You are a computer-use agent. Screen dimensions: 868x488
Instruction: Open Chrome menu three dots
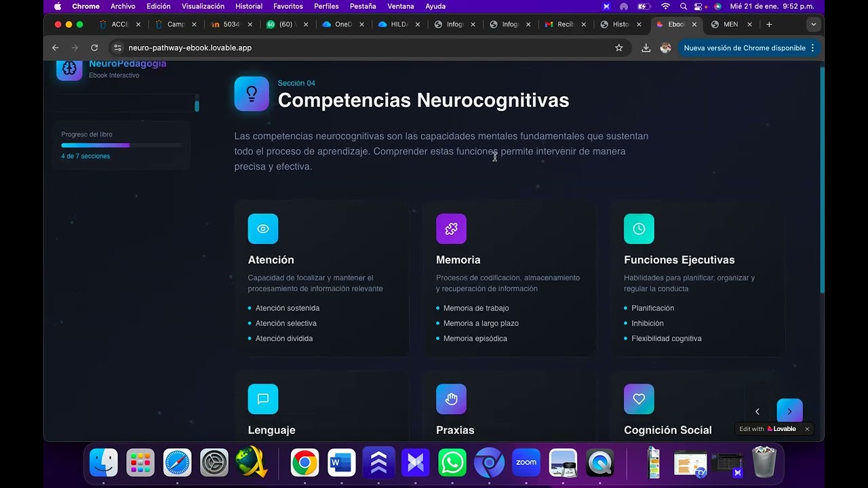pos(812,48)
